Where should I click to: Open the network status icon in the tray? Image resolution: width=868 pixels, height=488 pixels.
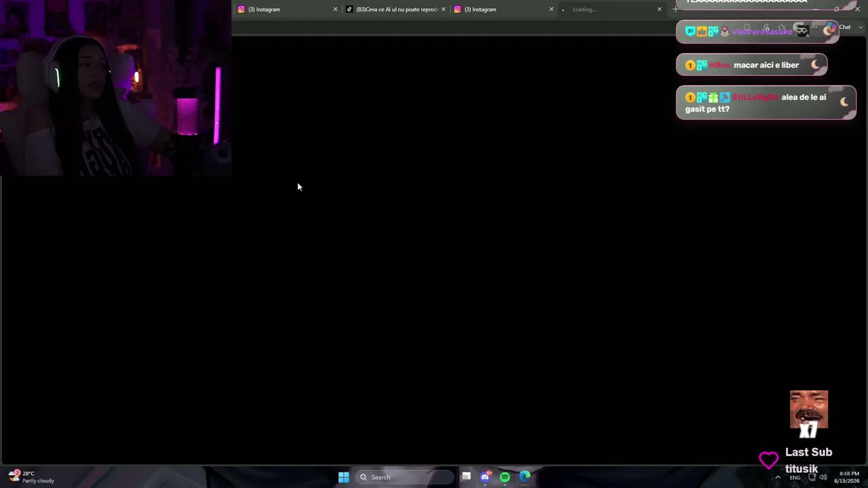click(812, 477)
